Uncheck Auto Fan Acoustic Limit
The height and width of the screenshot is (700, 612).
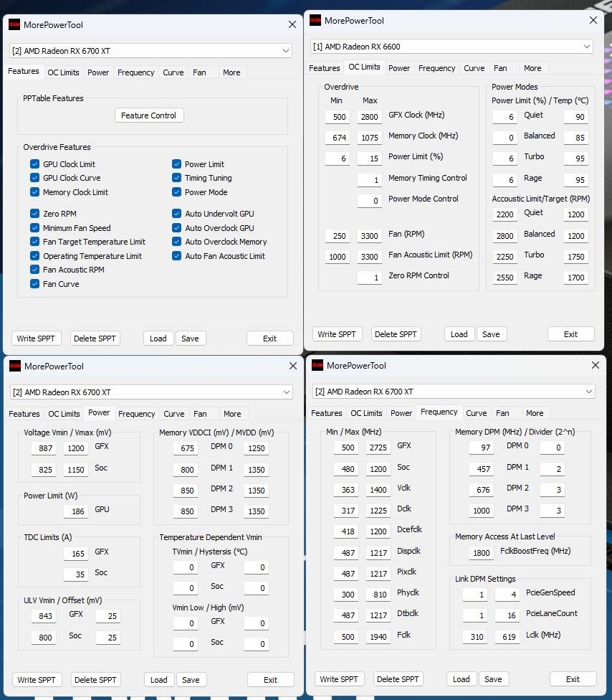tap(176, 256)
